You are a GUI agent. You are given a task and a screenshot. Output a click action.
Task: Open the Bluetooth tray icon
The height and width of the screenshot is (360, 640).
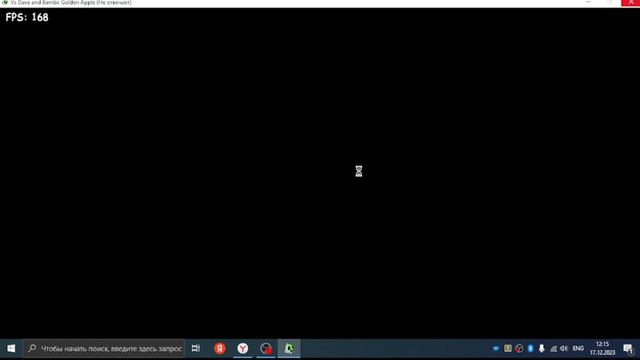(530, 349)
